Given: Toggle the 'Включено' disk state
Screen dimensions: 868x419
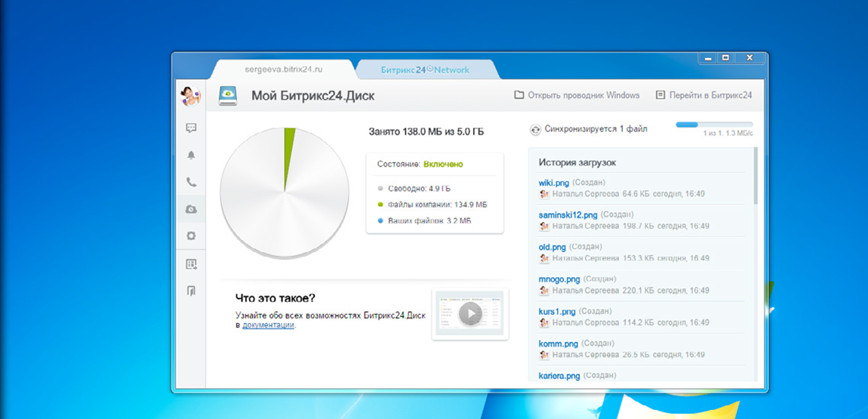Looking at the screenshot, I should coord(443,164).
